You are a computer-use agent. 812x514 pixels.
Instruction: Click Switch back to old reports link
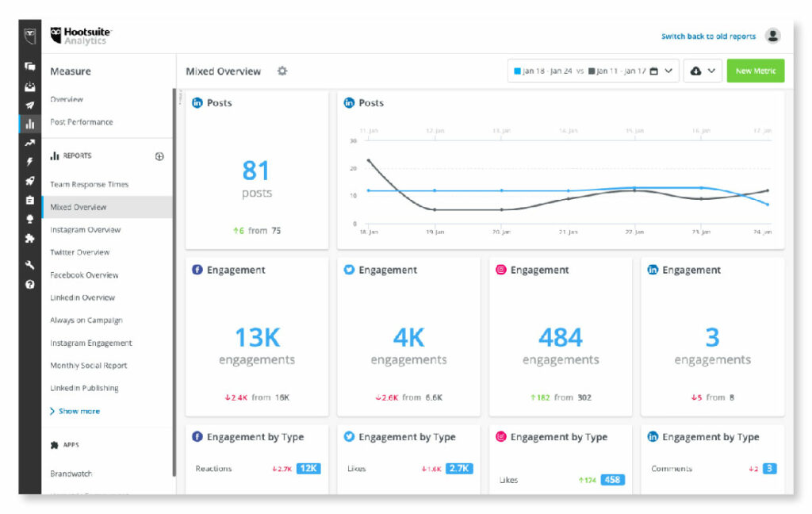click(708, 36)
